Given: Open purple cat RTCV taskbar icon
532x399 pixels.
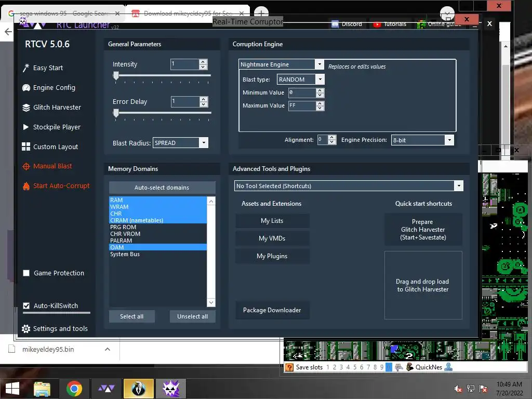Looking at the screenshot, I should [170, 389].
